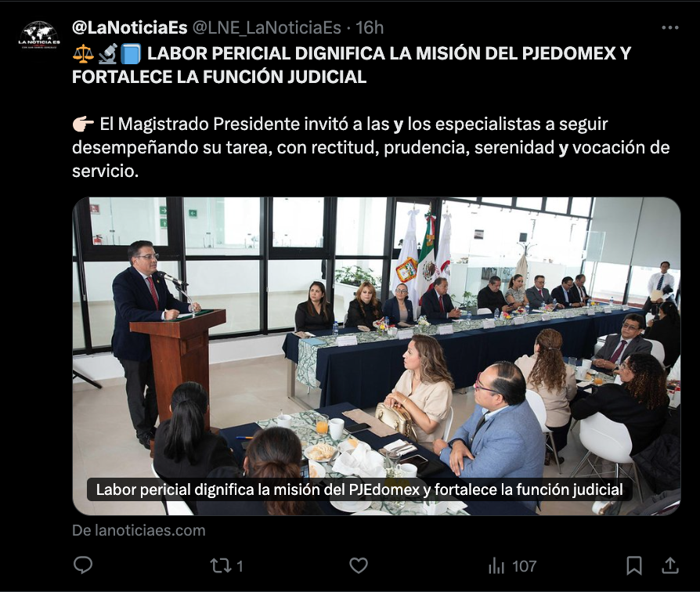The width and height of the screenshot is (700, 592).
Task: Repost this tweet using retweet icon
Action: click(x=221, y=565)
